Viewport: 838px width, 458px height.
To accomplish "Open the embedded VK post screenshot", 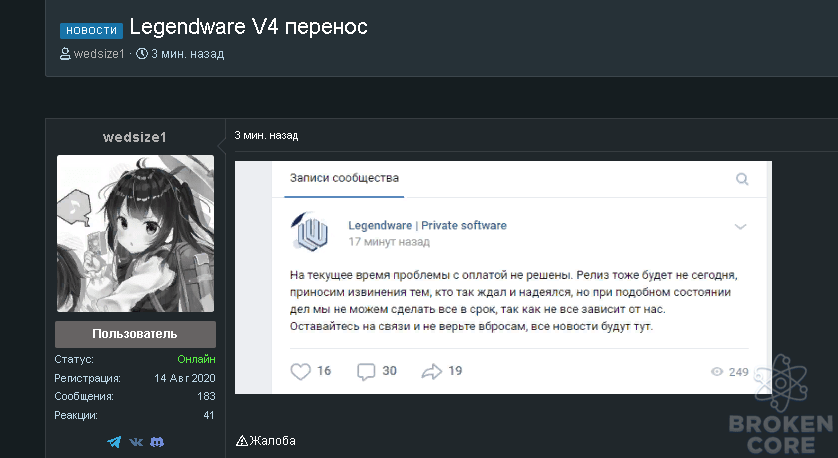I will pyautogui.click(x=503, y=277).
